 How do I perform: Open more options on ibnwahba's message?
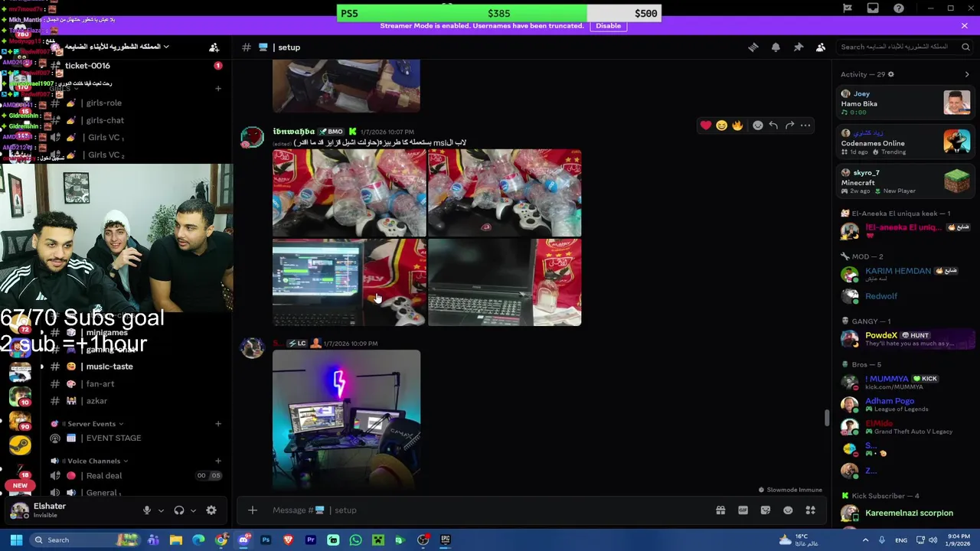[x=805, y=126]
